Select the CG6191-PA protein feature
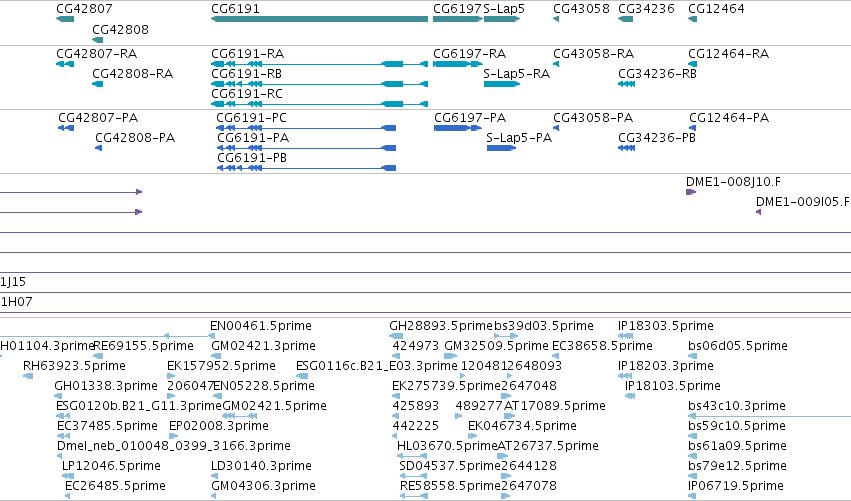The image size is (851, 501). tap(306, 148)
